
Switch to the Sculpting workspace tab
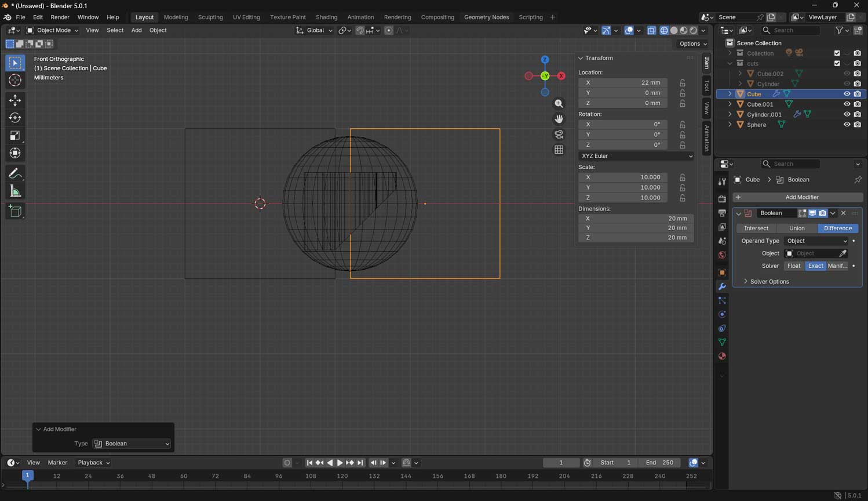pyautogui.click(x=210, y=17)
